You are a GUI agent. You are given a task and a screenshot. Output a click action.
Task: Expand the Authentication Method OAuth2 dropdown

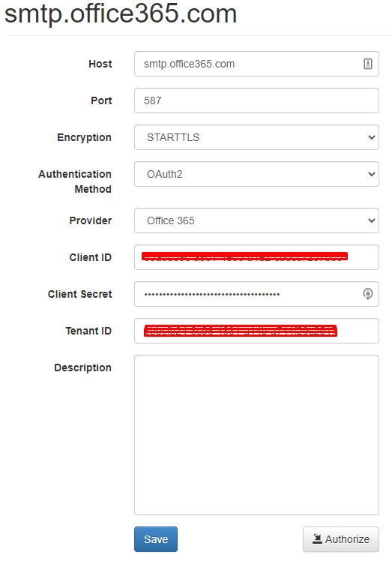tap(256, 174)
